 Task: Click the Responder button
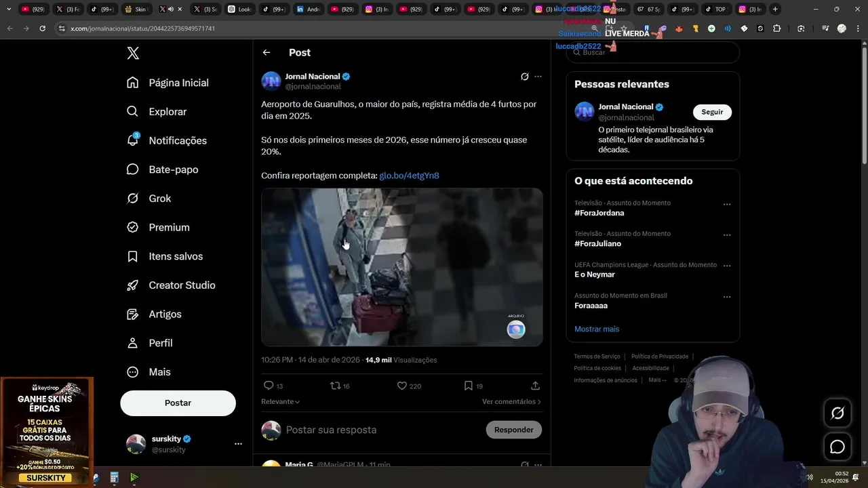(x=514, y=430)
